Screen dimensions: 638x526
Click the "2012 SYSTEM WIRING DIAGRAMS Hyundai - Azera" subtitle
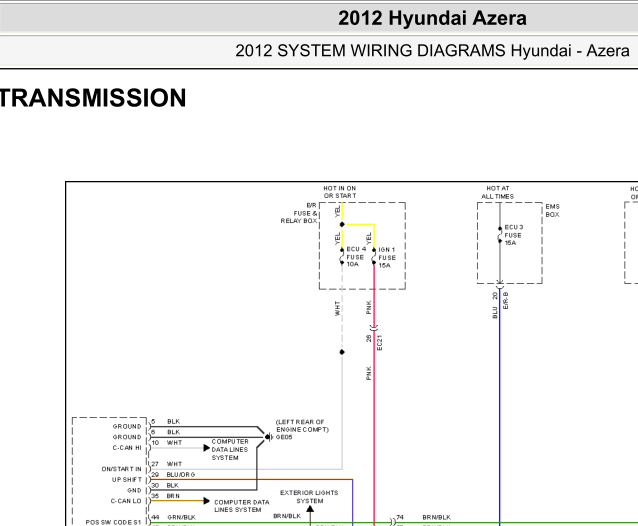[432, 51]
